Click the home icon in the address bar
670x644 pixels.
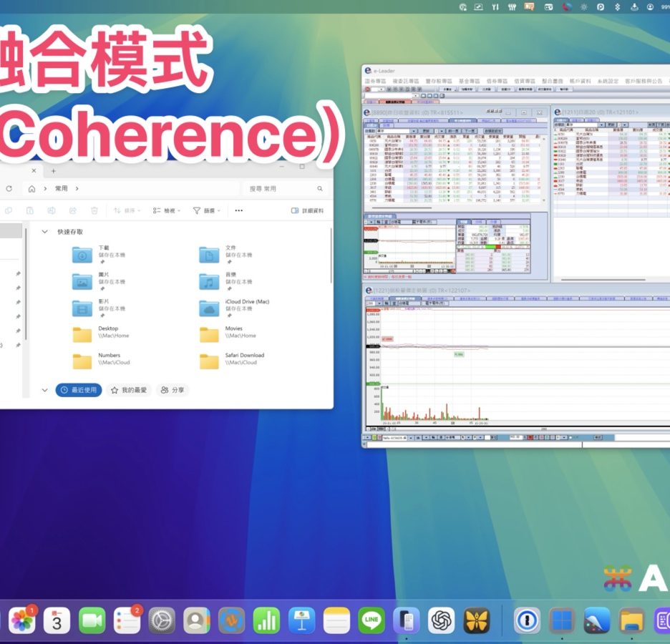click(31, 189)
